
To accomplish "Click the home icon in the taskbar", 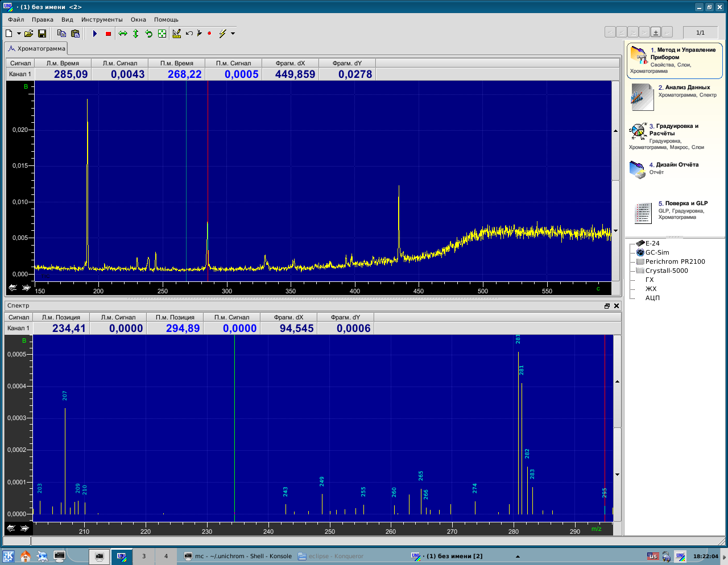I will pyautogui.click(x=26, y=556).
